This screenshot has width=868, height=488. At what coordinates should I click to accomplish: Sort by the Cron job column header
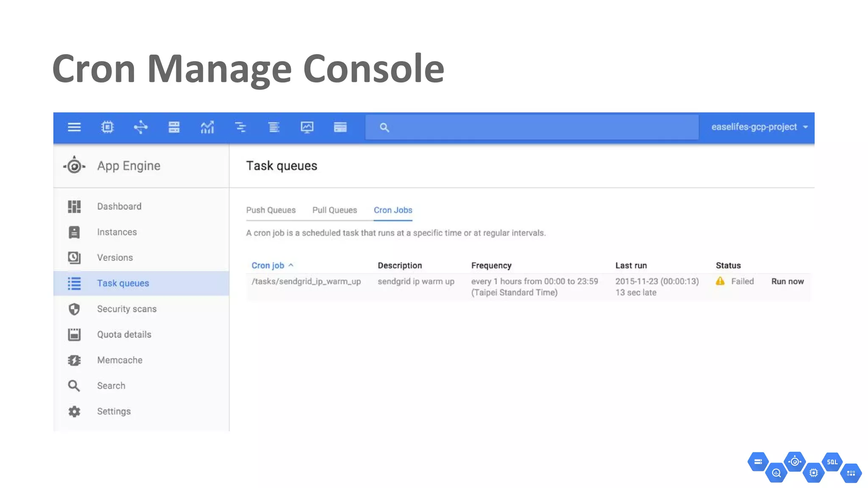tap(268, 266)
